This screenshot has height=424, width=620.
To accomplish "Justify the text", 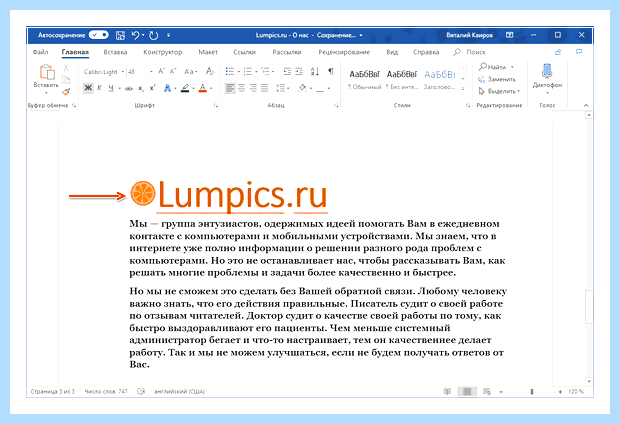I will [x=265, y=88].
